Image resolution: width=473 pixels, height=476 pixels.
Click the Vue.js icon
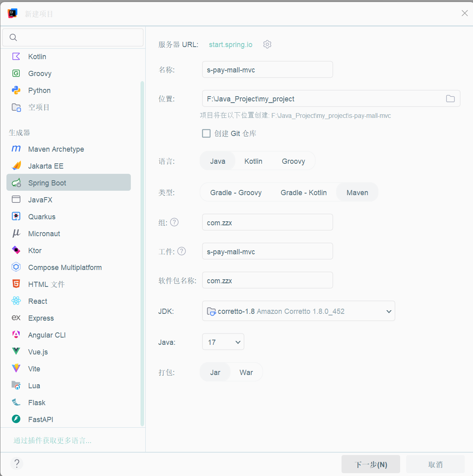pos(16,352)
